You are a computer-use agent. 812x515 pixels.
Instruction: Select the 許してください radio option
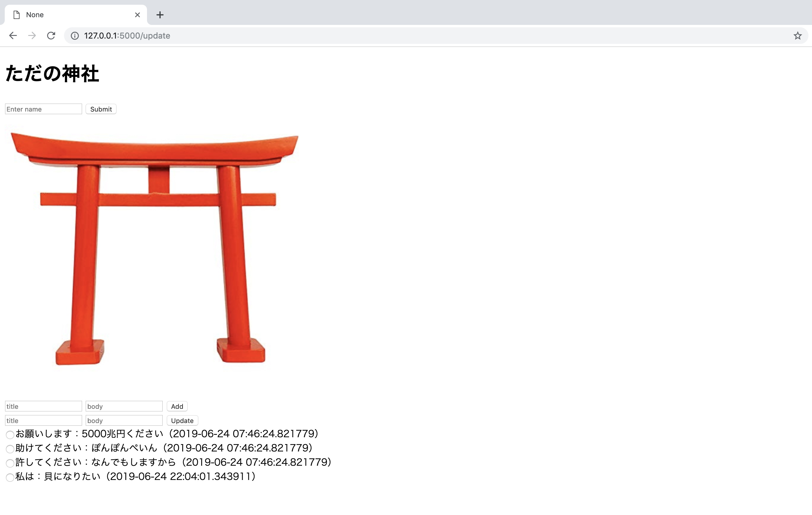click(x=9, y=463)
